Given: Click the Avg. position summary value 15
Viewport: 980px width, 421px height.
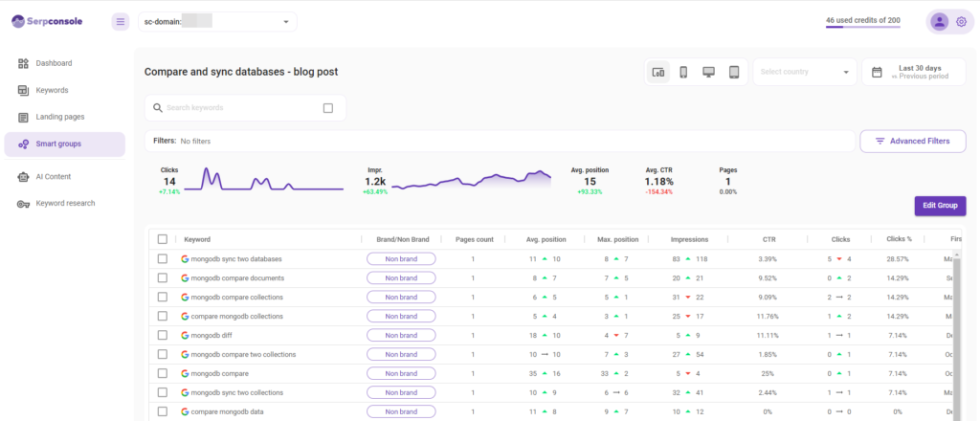Looking at the screenshot, I should point(590,181).
